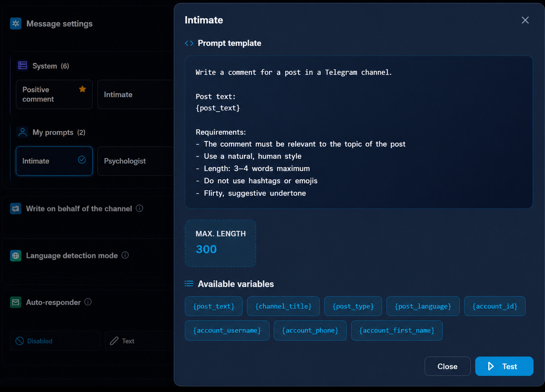Click the play icon in Test button
The height and width of the screenshot is (392, 545).
point(491,366)
